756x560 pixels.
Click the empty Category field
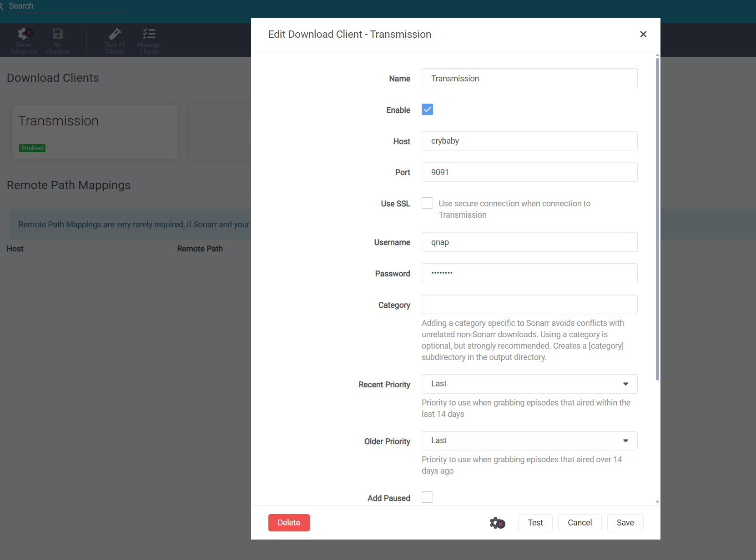click(529, 305)
